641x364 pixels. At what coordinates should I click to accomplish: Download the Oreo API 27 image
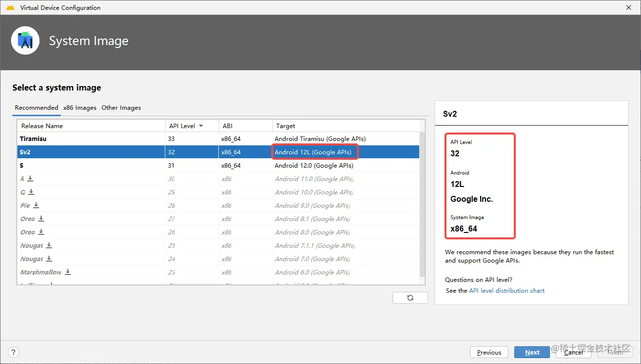pyautogui.click(x=41, y=219)
